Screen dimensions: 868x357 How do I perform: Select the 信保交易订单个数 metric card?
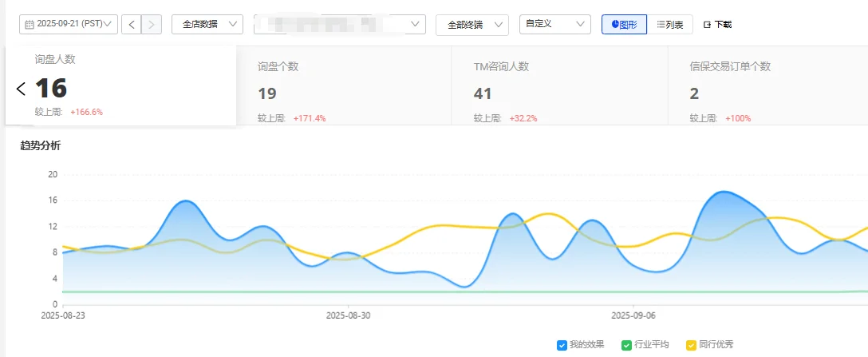pyautogui.click(x=767, y=86)
